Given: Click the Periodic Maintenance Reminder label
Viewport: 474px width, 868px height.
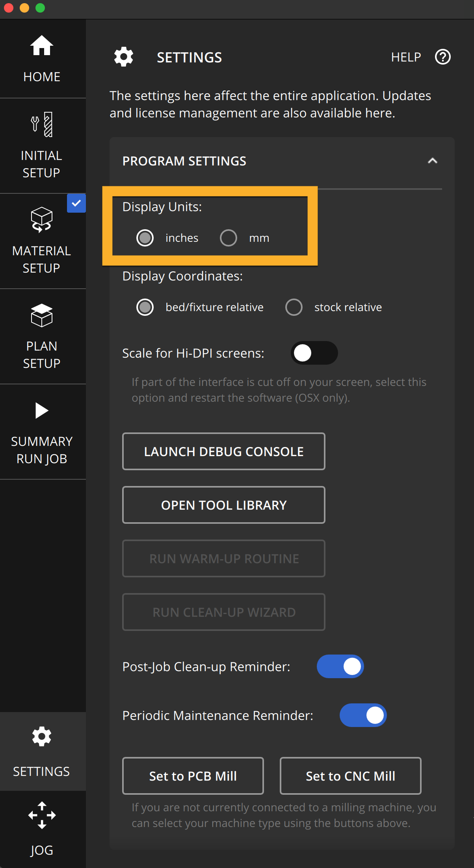Looking at the screenshot, I should (218, 716).
